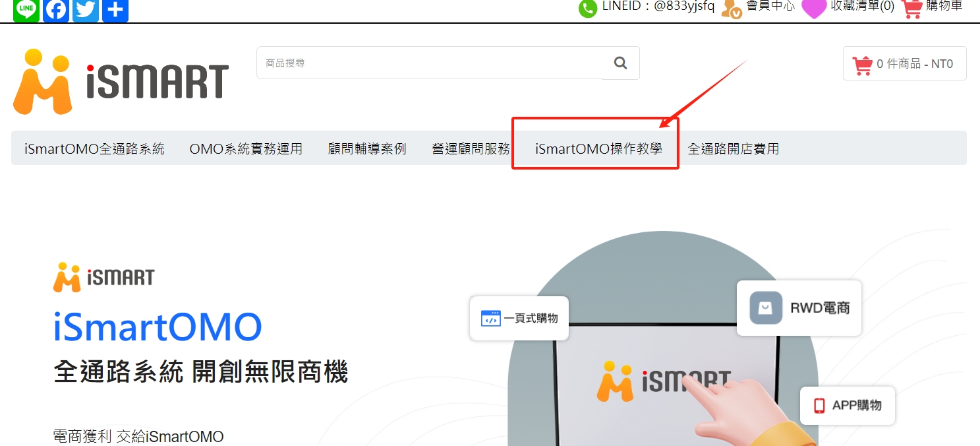This screenshot has height=446, width=980.
Task: Click 全通路系統 開創無限商機 headline
Action: pos(200,372)
